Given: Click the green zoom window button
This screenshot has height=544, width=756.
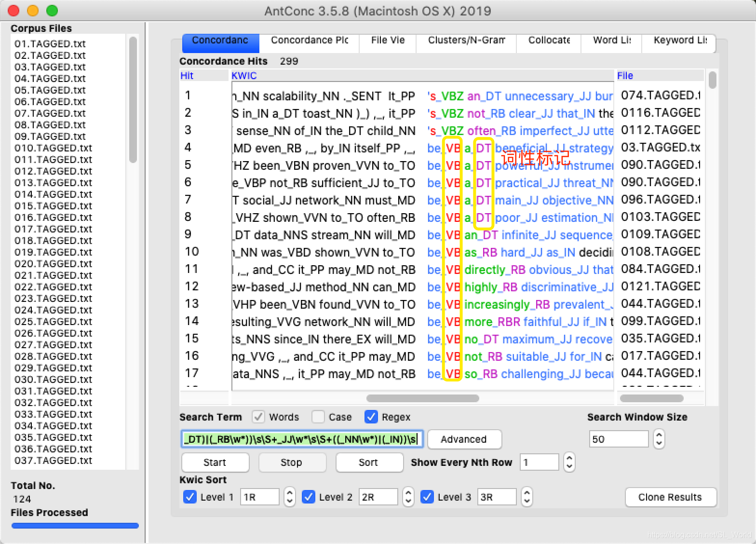Looking at the screenshot, I should (52, 10).
